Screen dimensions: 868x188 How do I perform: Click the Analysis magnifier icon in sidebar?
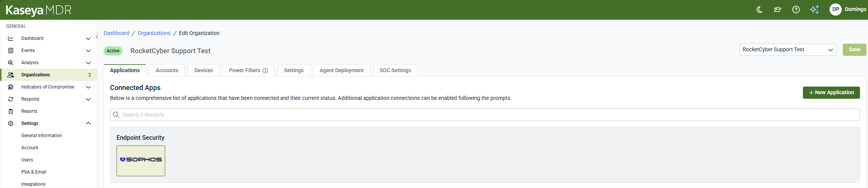click(11, 63)
